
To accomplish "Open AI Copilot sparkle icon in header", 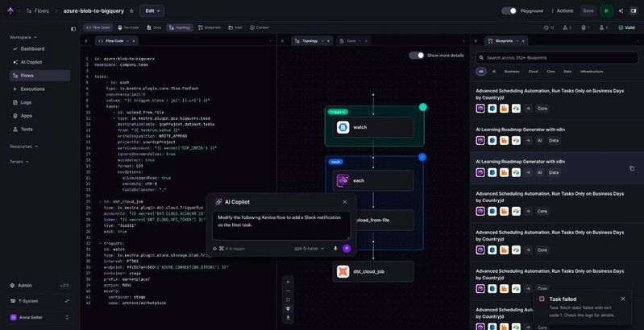I will pyautogui.click(x=620, y=11).
